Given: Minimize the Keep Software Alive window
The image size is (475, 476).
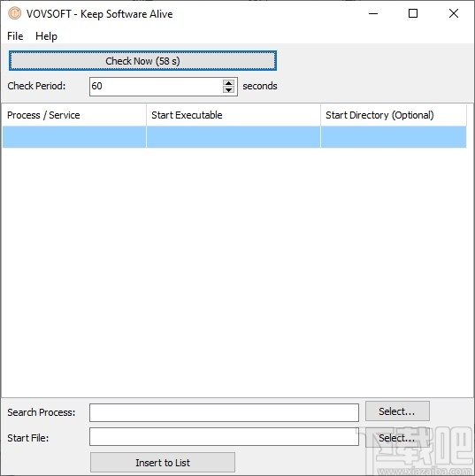Looking at the screenshot, I should click(x=373, y=13).
